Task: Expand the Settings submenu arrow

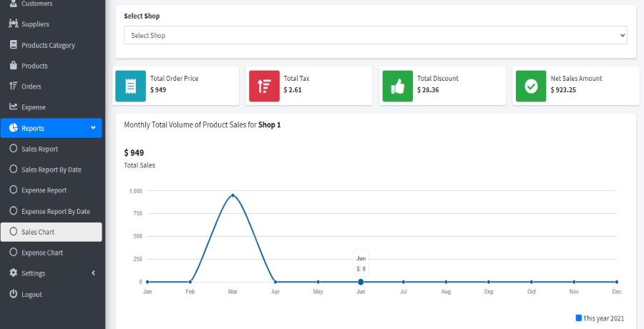Action: pyautogui.click(x=93, y=273)
